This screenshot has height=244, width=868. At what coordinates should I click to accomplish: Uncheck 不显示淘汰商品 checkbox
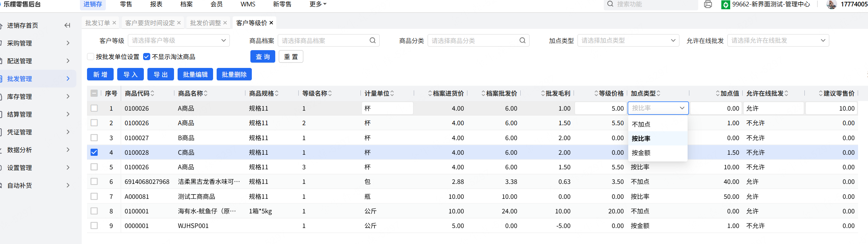[147, 57]
